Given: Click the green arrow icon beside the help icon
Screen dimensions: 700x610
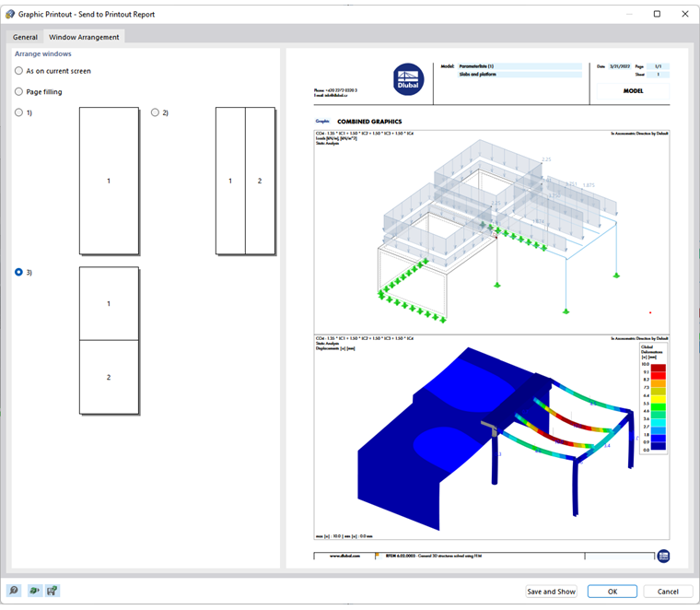Looking at the screenshot, I should point(34,591).
